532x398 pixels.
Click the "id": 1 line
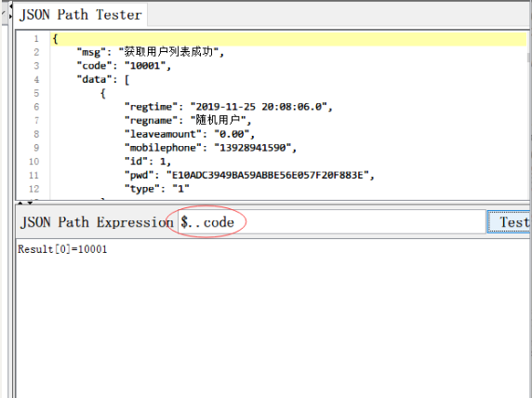[148, 162]
